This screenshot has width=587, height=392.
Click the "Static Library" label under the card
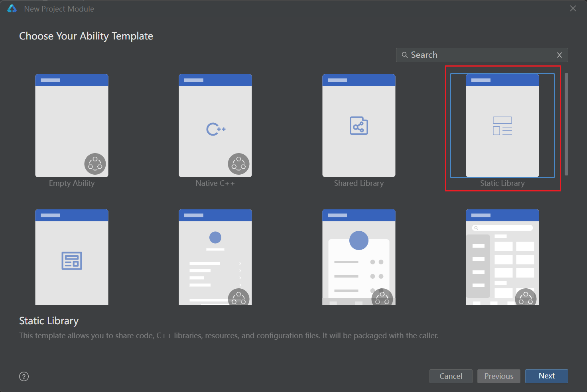(502, 183)
